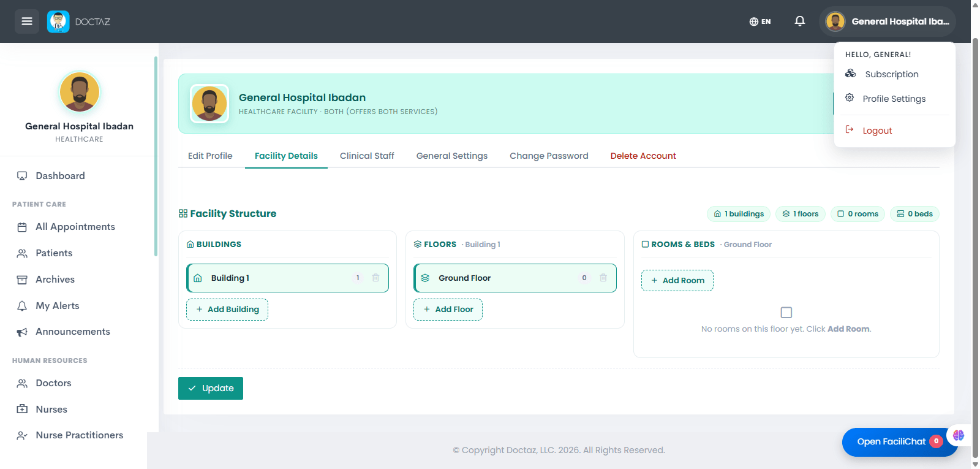Open Change Password tab
Screen dimensions: 980x469
tap(549, 156)
